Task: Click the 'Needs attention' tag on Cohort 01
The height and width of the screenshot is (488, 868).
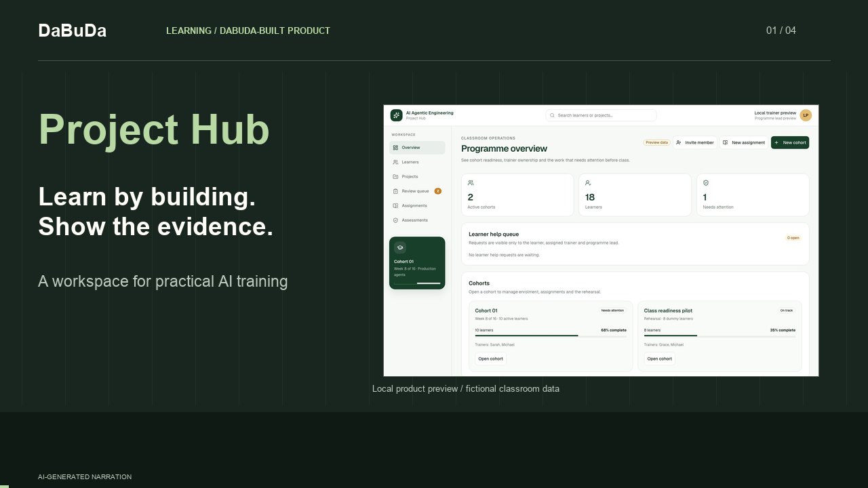Action: [x=612, y=310]
